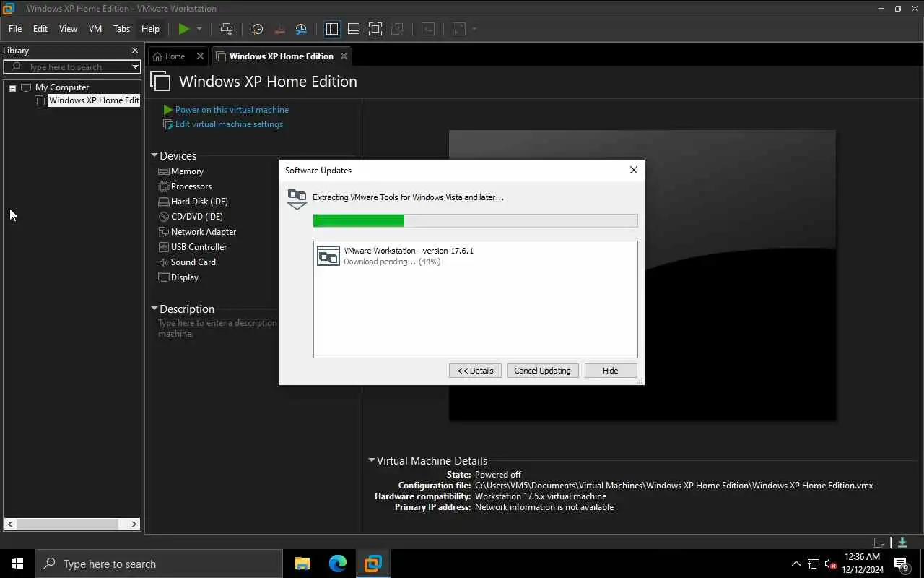Toggle the Show Library sidebar icon
The image size is (924, 578).
pyautogui.click(x=332, y=29)
